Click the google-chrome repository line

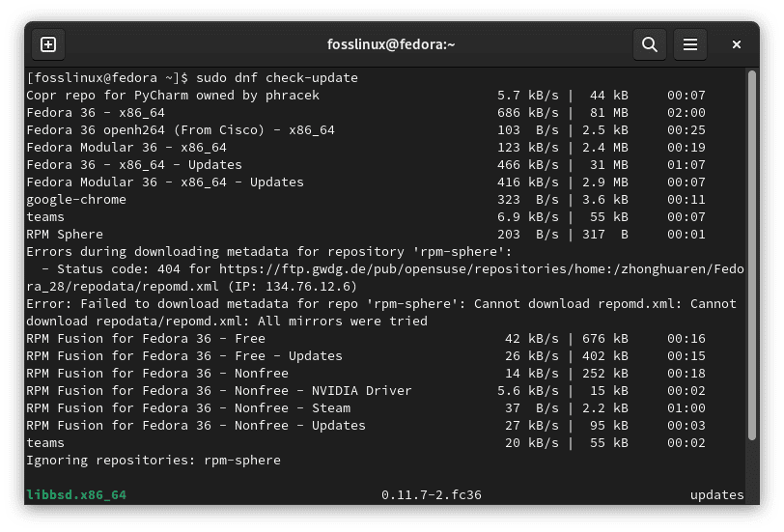tap(76, 200)
